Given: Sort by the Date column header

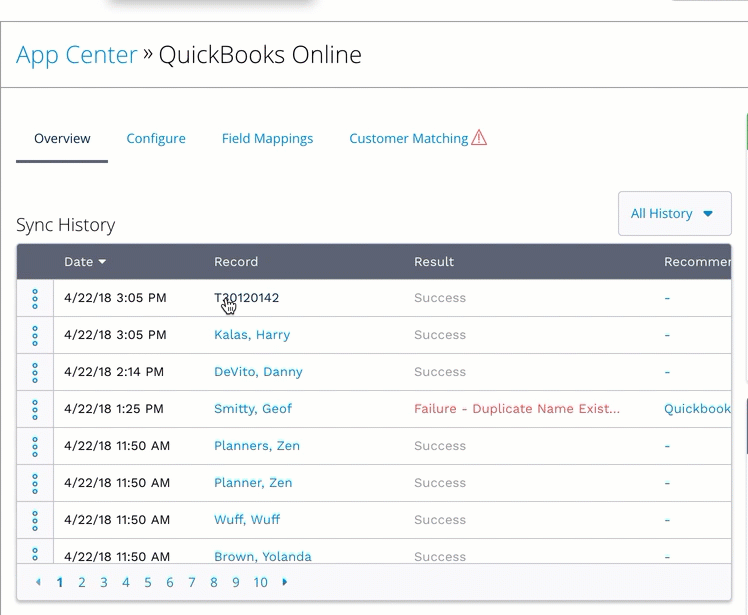Looking at the screenshot, I should [x=85, y=261].
